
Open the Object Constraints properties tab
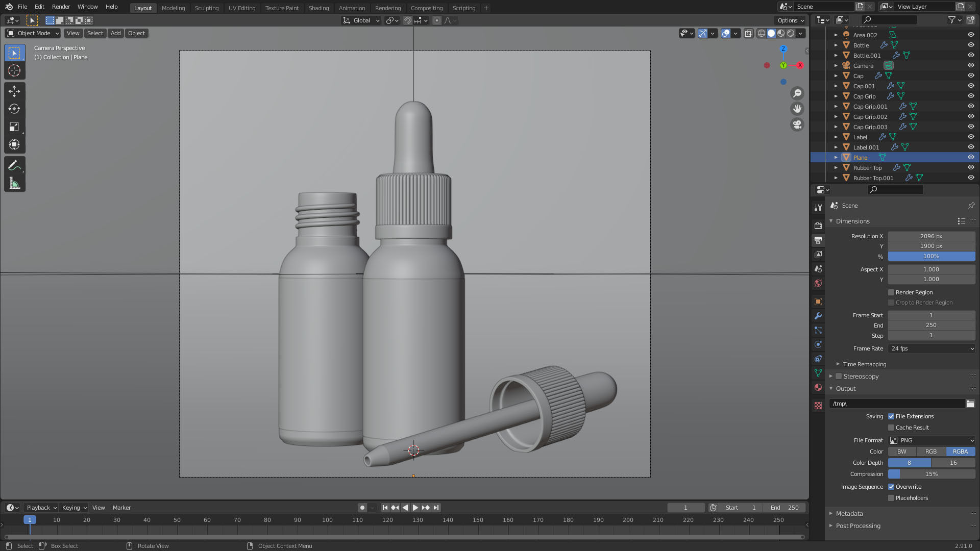(818, 359)
